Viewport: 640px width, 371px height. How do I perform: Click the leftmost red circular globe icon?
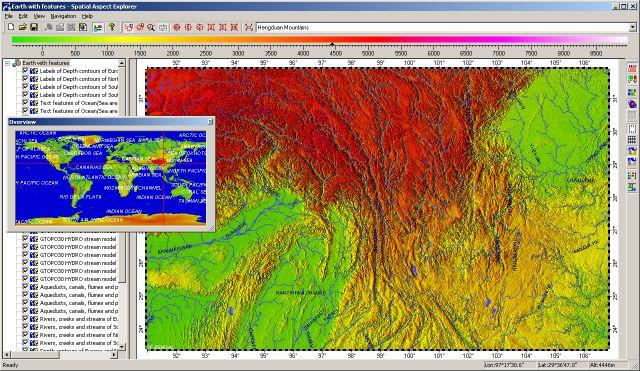[177, 27]
